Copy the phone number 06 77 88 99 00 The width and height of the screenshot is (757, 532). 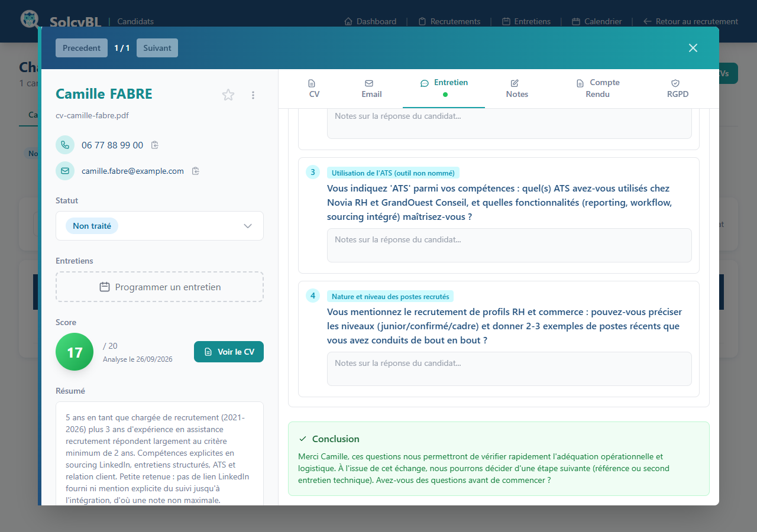click(155, 145)
